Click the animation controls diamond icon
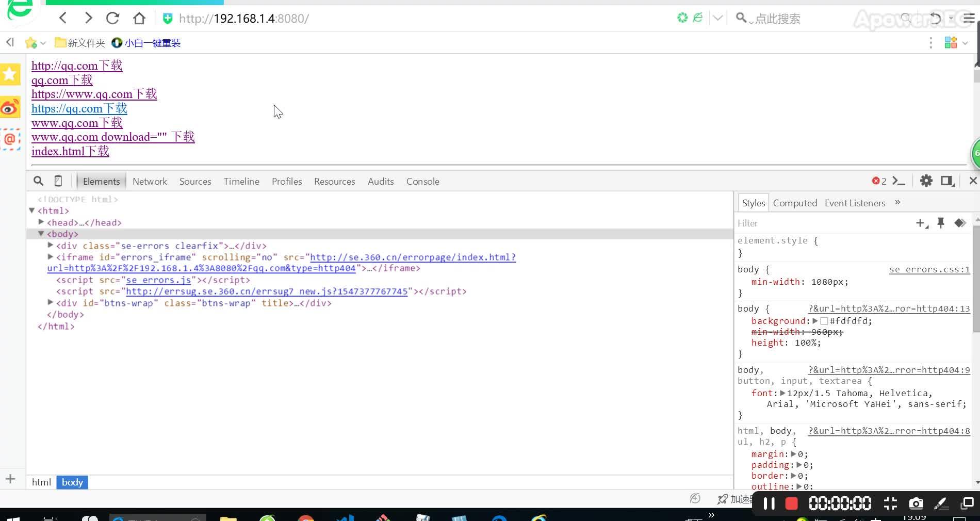The width and height of the screenshot is (980, 521). click(960, 223)
